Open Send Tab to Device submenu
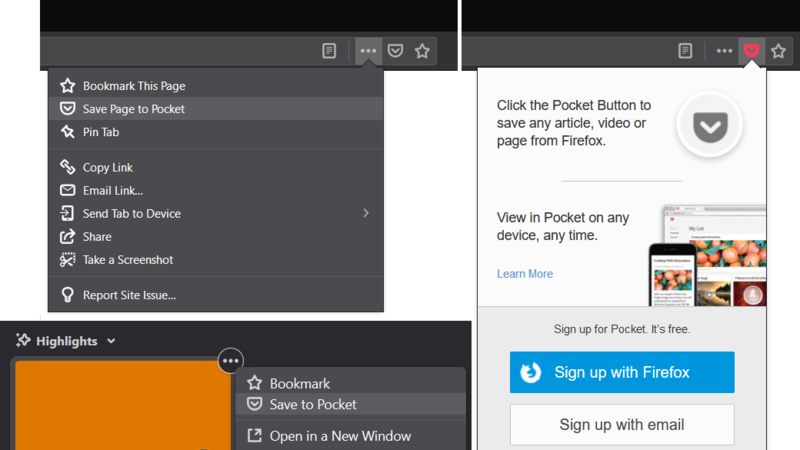The height and width of the screenshot is (450, 800). pyautogui.click(x=216, y=213)
